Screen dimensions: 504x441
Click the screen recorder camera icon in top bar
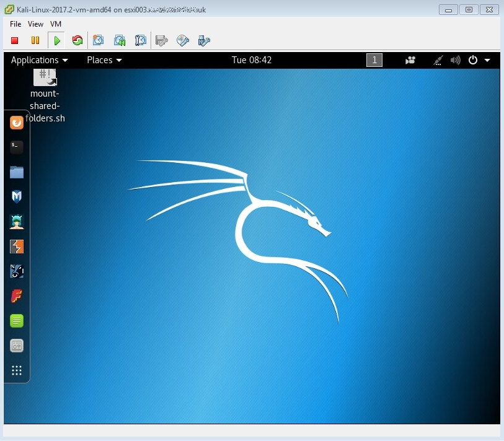410,60
